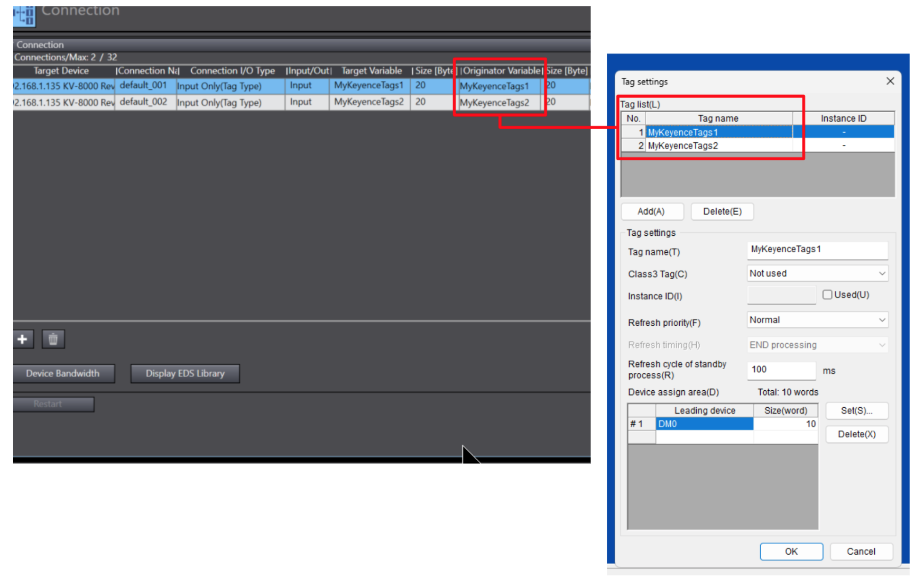Click Device Bandwidth button

(63, 373)
